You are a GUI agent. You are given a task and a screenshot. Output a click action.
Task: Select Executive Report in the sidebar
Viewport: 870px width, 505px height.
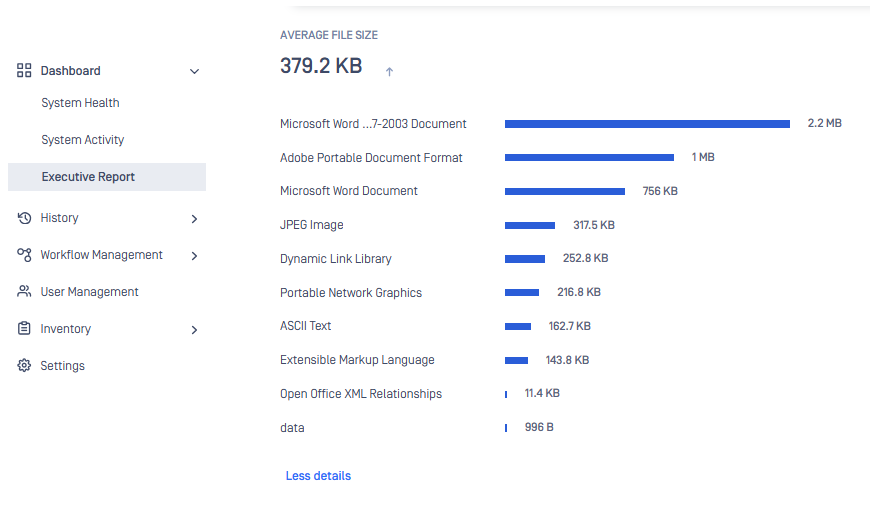(x=88, y=177)
